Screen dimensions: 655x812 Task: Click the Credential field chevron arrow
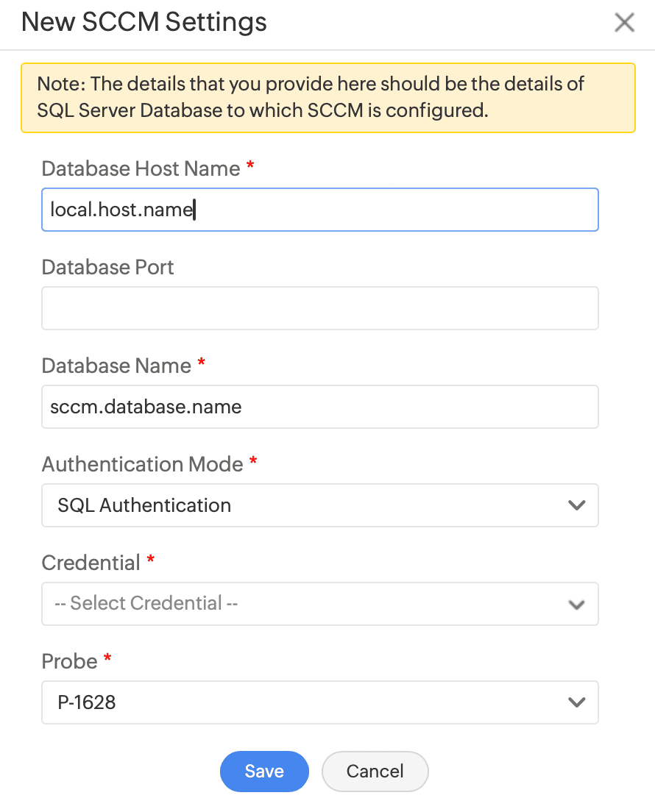coord(576,604)
